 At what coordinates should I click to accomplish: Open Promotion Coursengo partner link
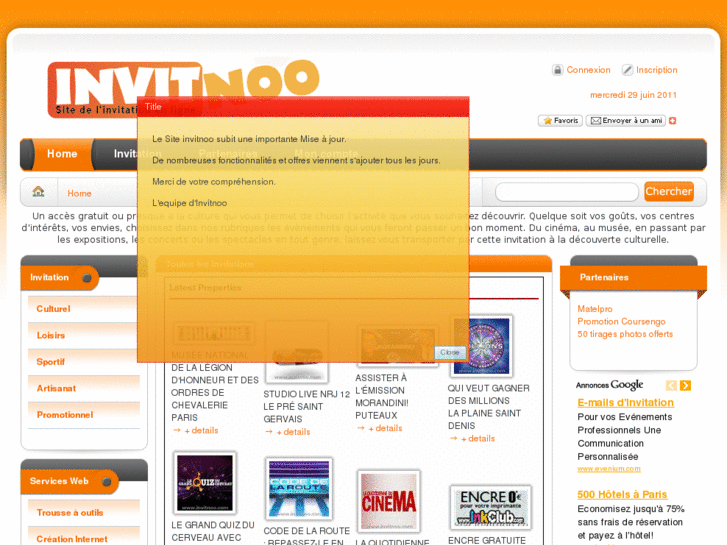point(621,321)
